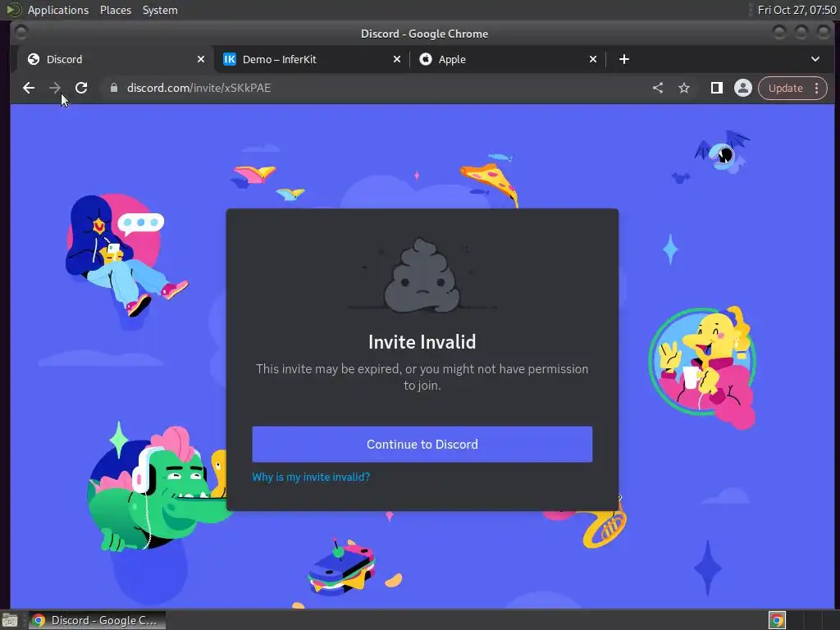Close the Demo – InferKit tab
The width and height of the screenshot is (840, 630).
click(397, 59)
